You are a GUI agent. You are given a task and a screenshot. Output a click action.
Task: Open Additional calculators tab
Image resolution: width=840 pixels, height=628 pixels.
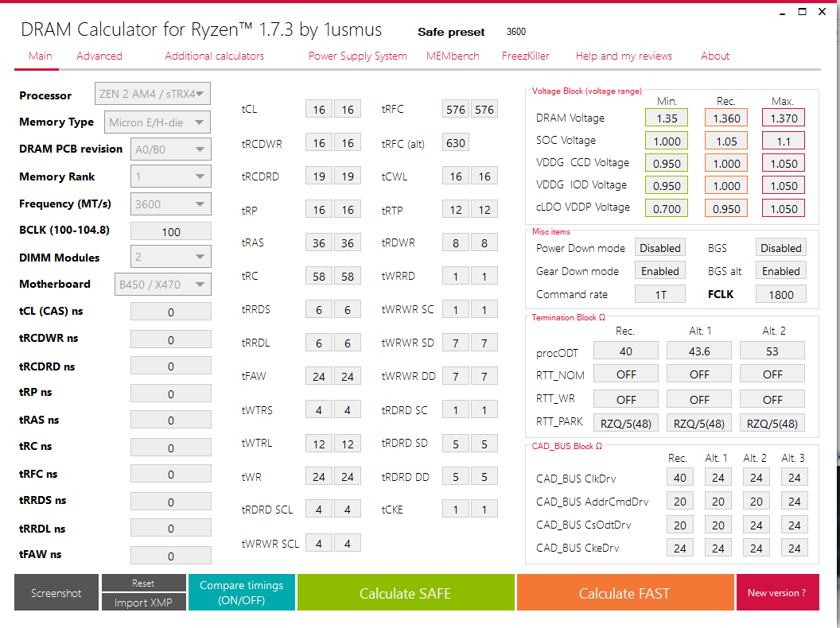[214, 56]
